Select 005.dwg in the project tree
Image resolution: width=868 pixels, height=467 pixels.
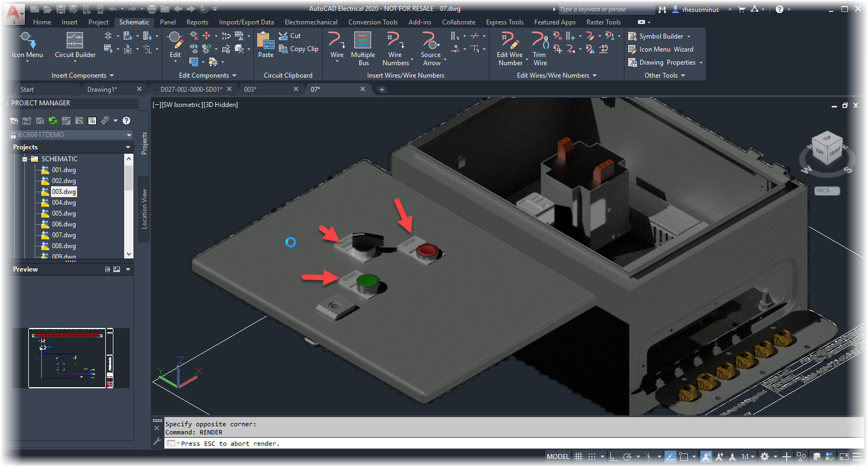(63, 213)
